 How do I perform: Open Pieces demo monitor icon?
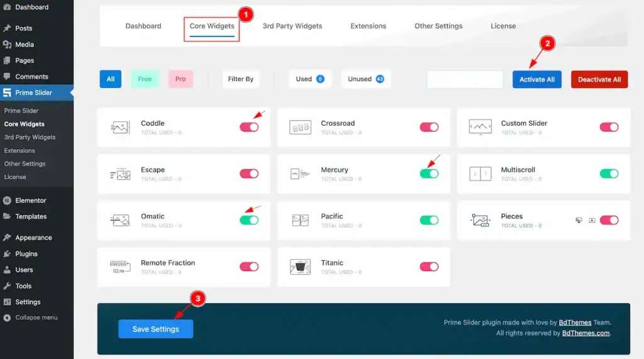pos(579,220)
